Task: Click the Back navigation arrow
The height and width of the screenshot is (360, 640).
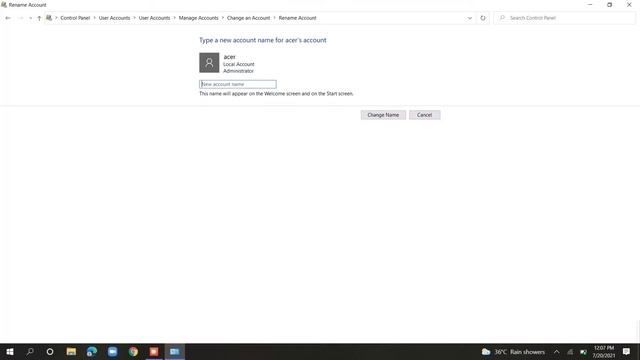Action: [8, 18]
